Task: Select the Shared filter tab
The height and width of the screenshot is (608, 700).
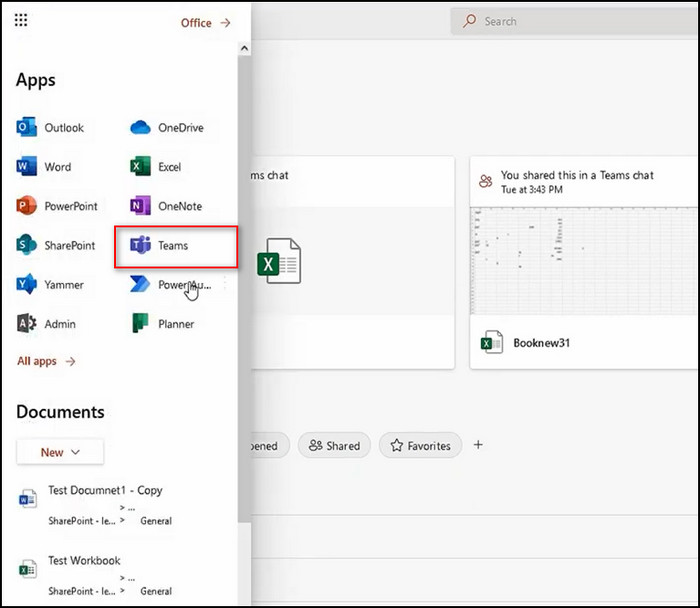Action: [x=334, y=446]
